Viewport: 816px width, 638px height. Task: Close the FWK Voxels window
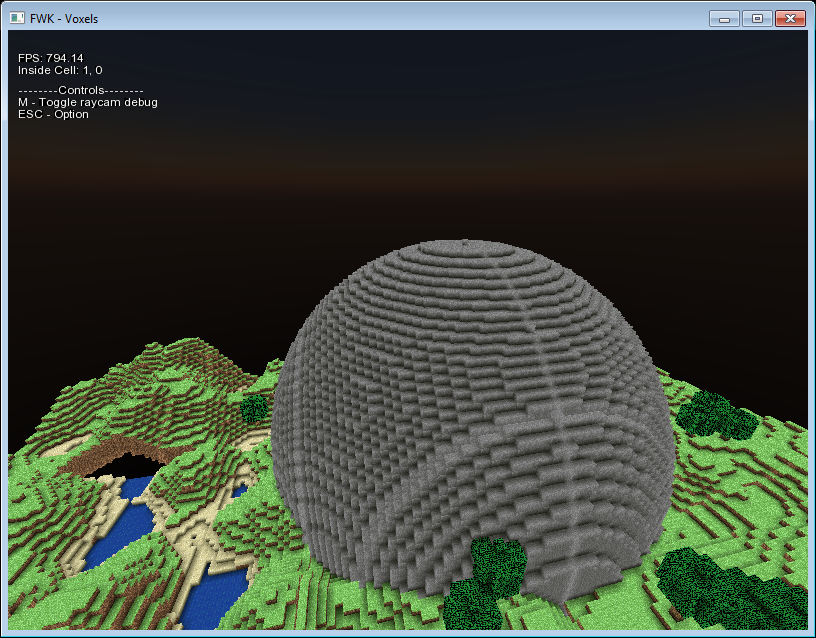click(x=789, y=17)
